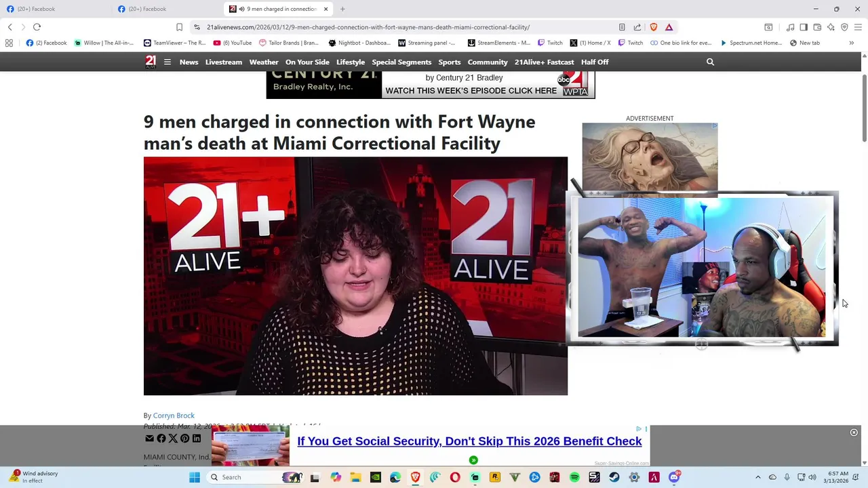This screenshot has width=868, height=488.
Task: Show hidden system tray icons
Action: coord(758,477)
